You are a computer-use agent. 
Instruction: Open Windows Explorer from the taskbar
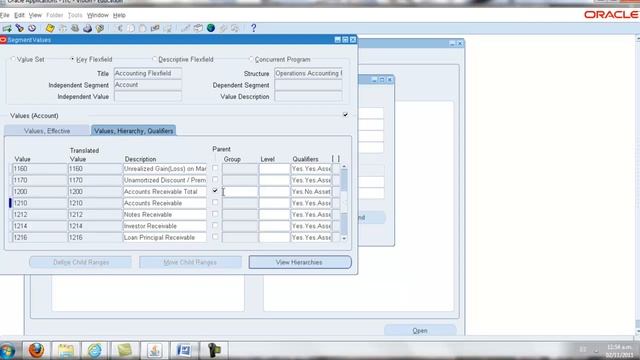click(x=66, y=350)
